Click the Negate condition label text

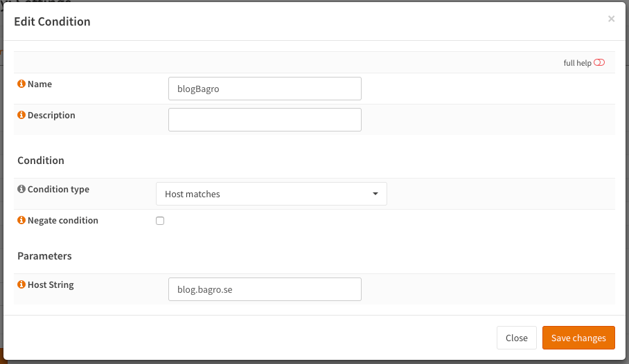63,221
